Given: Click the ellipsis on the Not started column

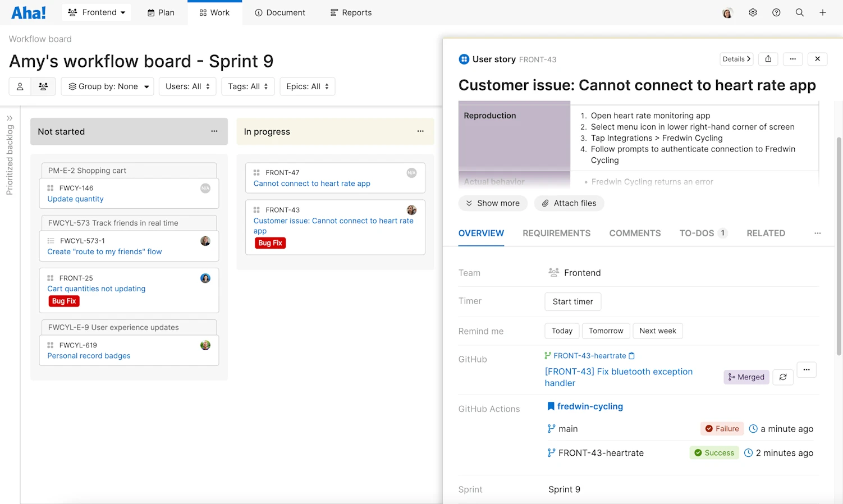Looking at the screenshot, I should click(214, 131).
